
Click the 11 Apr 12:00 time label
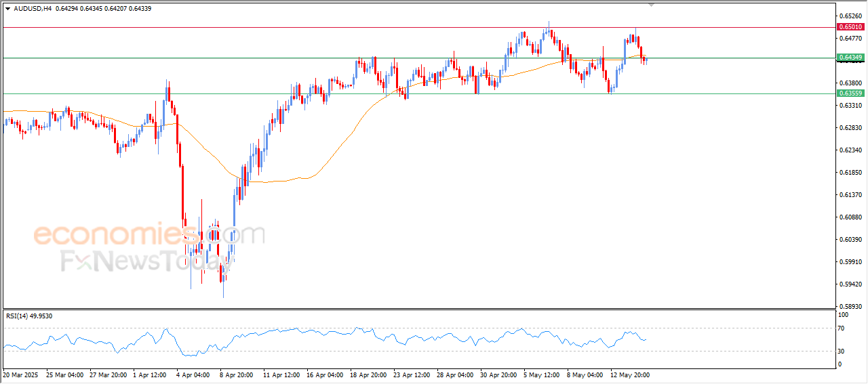pyautogui.click(x=282, y=374)
